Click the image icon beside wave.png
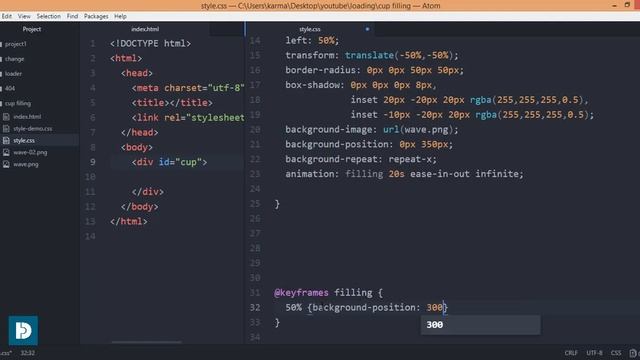The width and height of the screenshot is (640, 360). (x=6, y=164)
